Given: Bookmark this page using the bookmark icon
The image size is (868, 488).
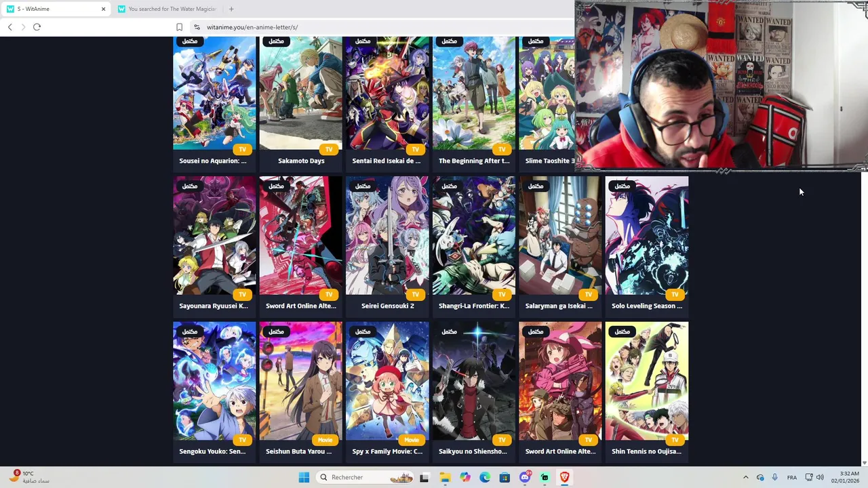Looking at the screenshot, I should pyautogui.click(x=179, y=27).
